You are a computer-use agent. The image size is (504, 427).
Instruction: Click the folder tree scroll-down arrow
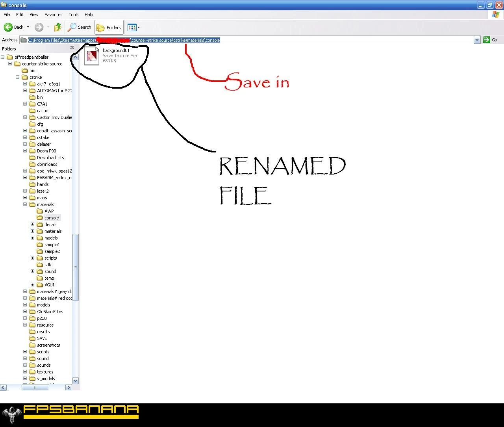(76, 381)
